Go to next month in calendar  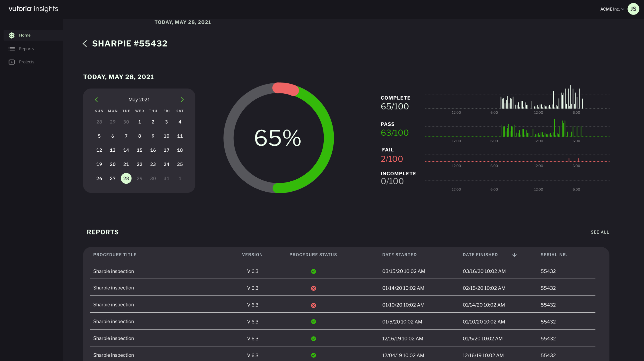tap(182, 100)
